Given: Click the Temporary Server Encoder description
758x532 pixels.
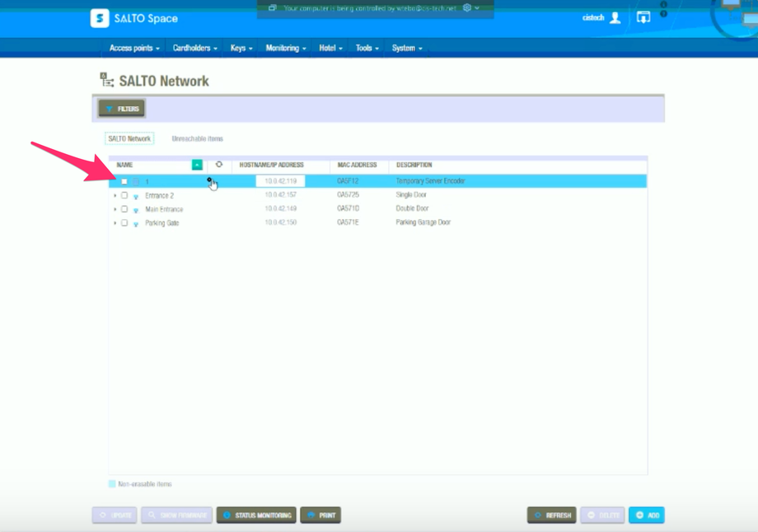Looking at the screenshot, I should point(430,180).
